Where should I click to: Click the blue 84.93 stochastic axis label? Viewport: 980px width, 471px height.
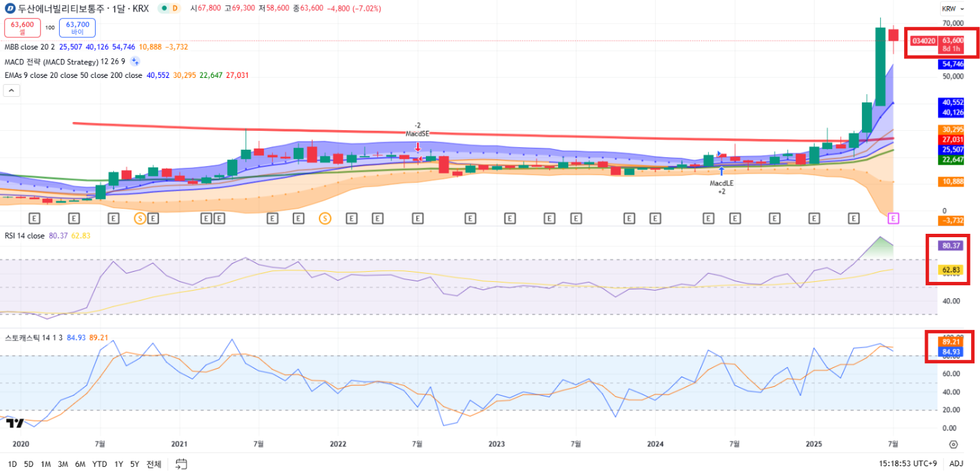(952, 352)
